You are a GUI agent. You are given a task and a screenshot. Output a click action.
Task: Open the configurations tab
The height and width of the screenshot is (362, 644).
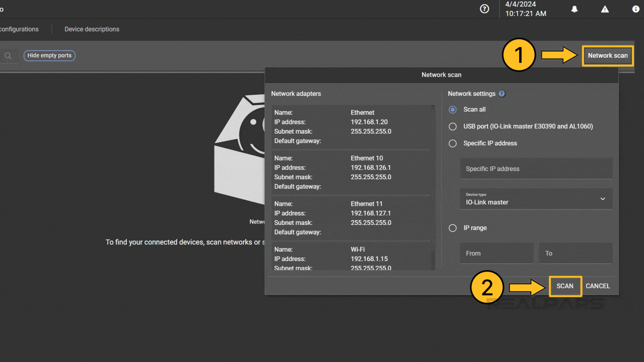[19, 29]
